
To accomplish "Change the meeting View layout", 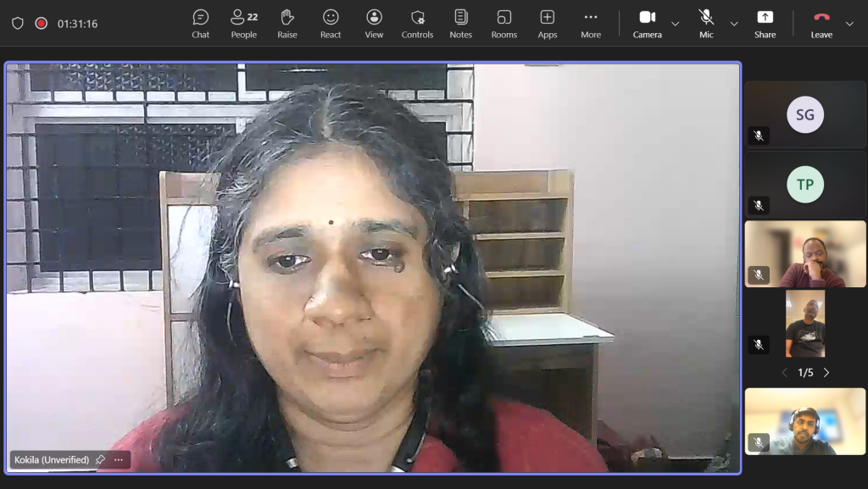I will 374,24.
